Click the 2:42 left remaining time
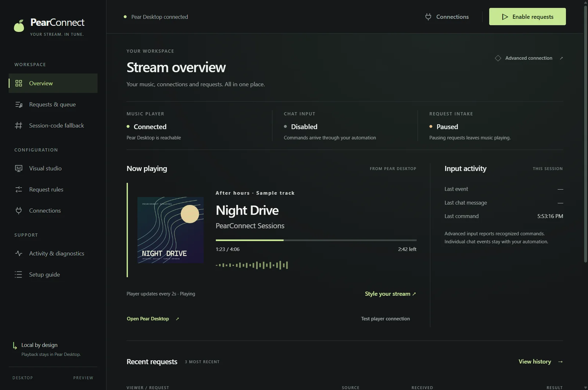The image size is (588, 390). [x=407, y=249]
